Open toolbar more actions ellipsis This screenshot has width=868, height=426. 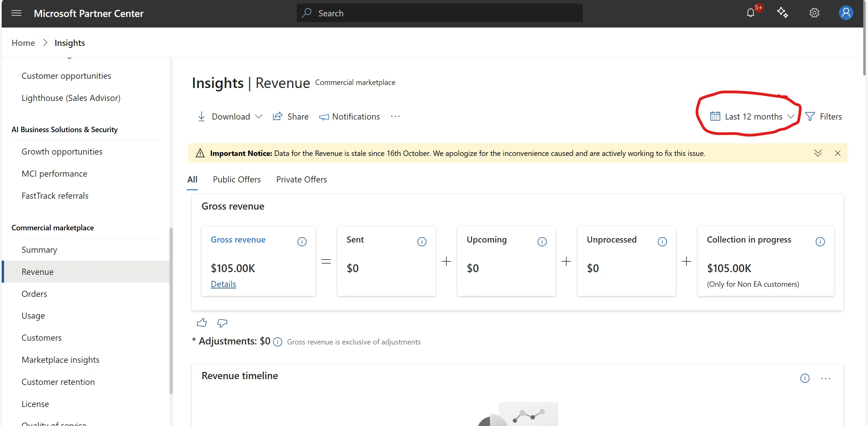coord(395,117)
